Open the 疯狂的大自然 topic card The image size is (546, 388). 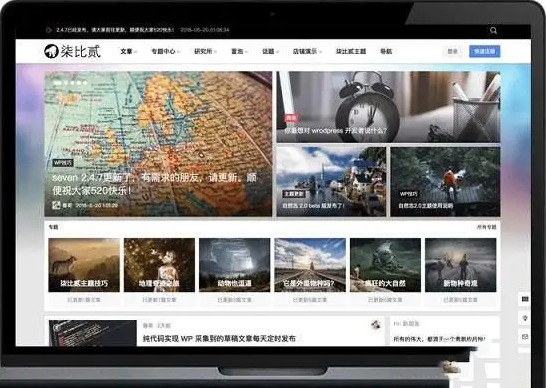[x=385, y=265]
